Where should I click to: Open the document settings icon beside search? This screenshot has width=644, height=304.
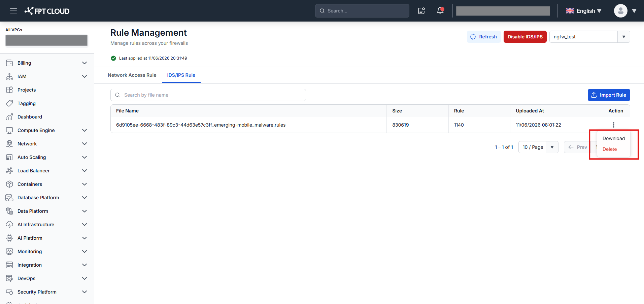pyautogui.click(x=421, y=11)
